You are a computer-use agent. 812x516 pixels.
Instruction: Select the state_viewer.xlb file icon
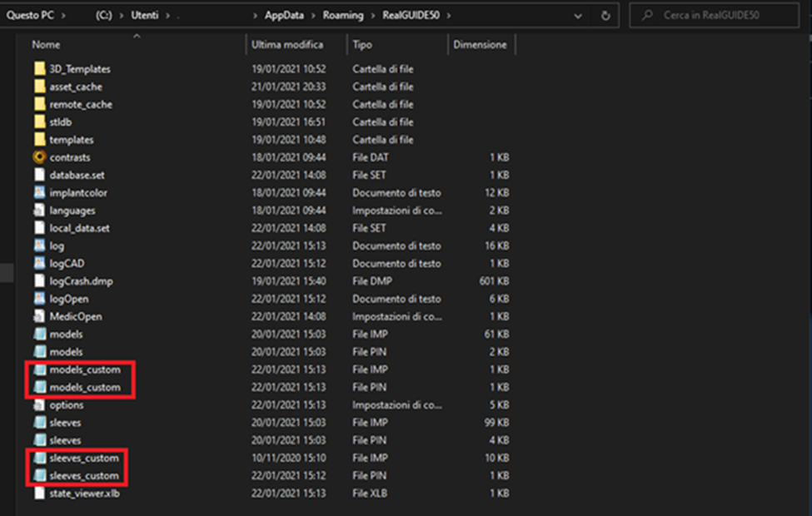point(39,494)
